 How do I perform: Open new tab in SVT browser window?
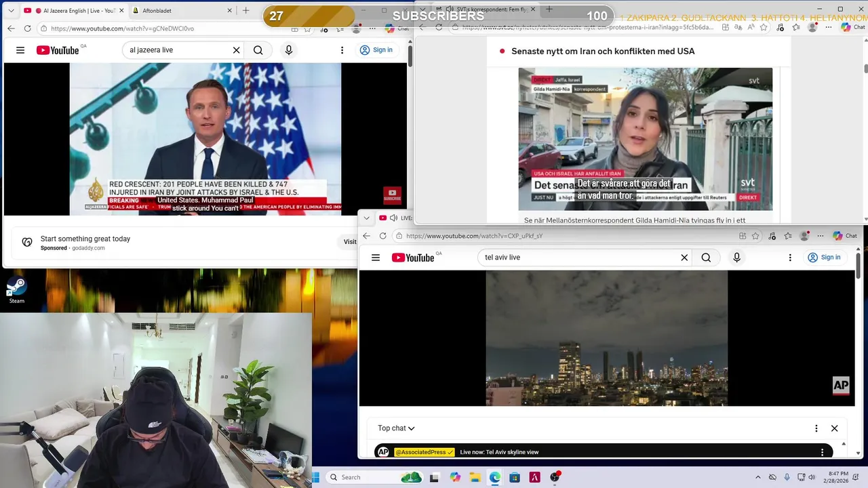[x=549, y=9]
